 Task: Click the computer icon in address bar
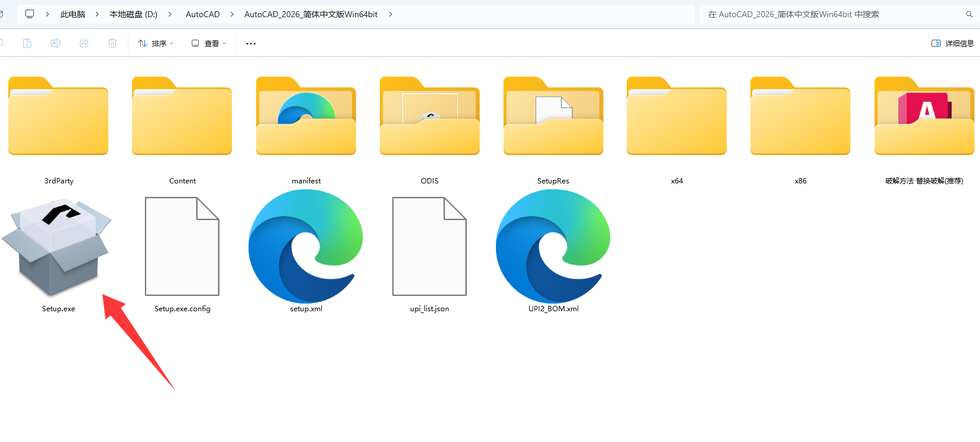[30, 14]
